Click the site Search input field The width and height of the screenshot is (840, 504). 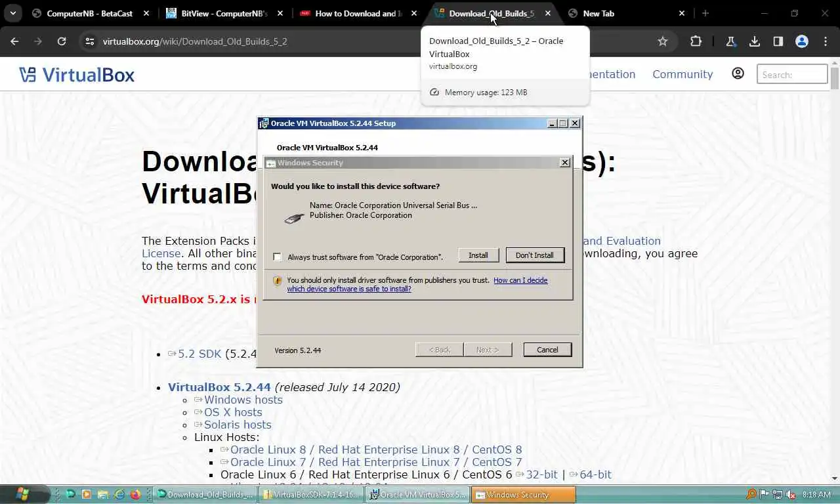[x=792, y=74]
